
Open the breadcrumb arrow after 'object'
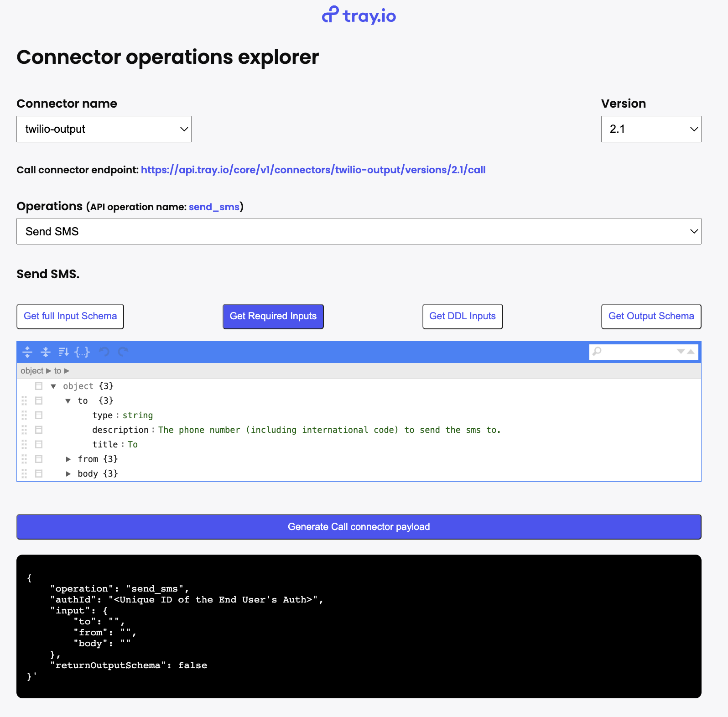(49, 371)
